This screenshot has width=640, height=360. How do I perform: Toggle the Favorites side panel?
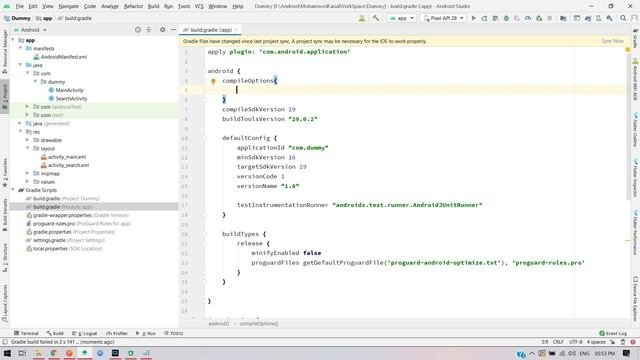pyautogui.click(x=4, y=173)
